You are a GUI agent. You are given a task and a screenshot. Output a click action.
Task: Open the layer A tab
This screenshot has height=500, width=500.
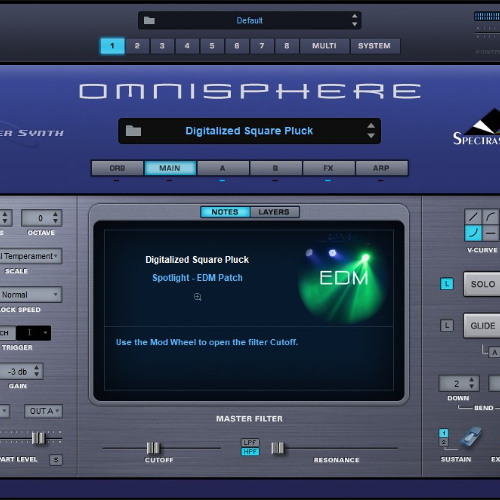tap(223, 168)
